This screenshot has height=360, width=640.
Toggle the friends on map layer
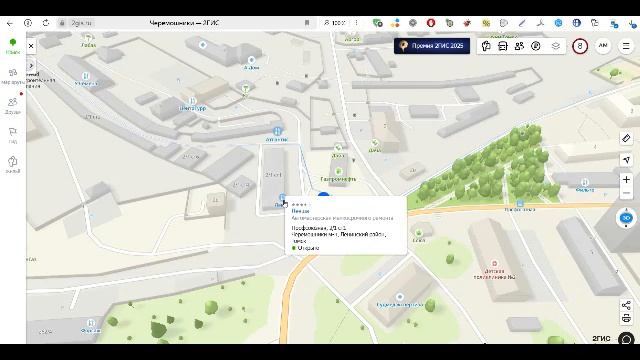pyautogui.click(x=519, y=46)
